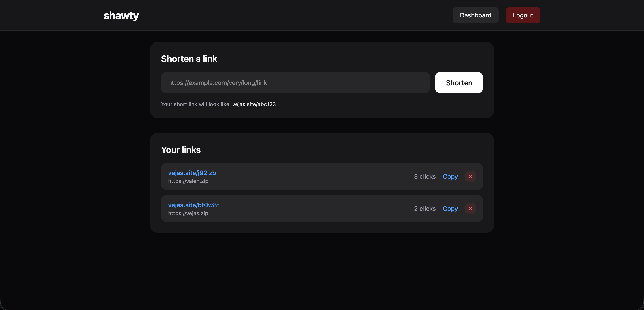Remove the vejas.site/bf0w8t link with X
Viewport: 644px width, 310px height.
(470, 209)
